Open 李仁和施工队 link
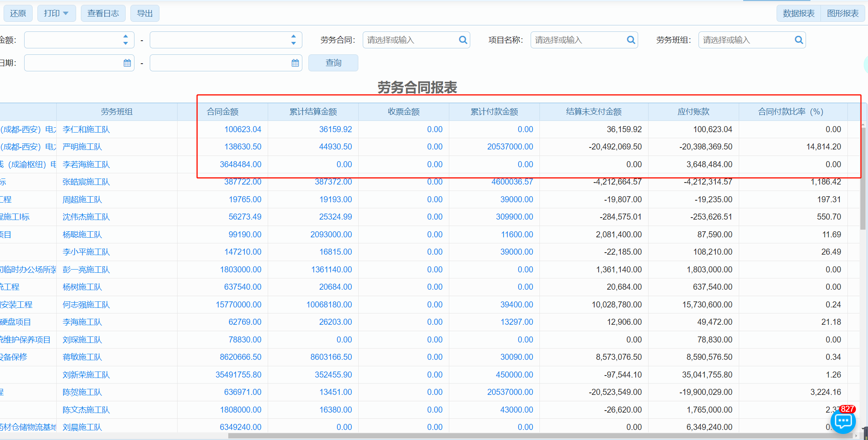This screenshot has height=440, width=868. [86, 129]
